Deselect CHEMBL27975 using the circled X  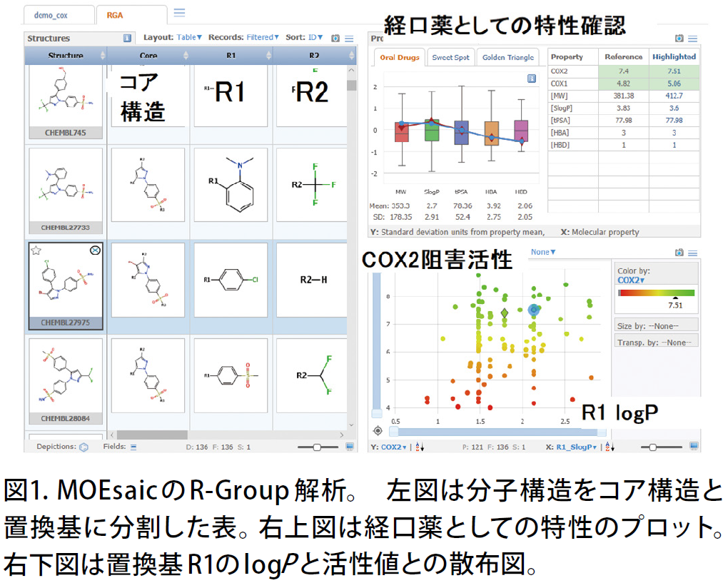tap(95, 250)
